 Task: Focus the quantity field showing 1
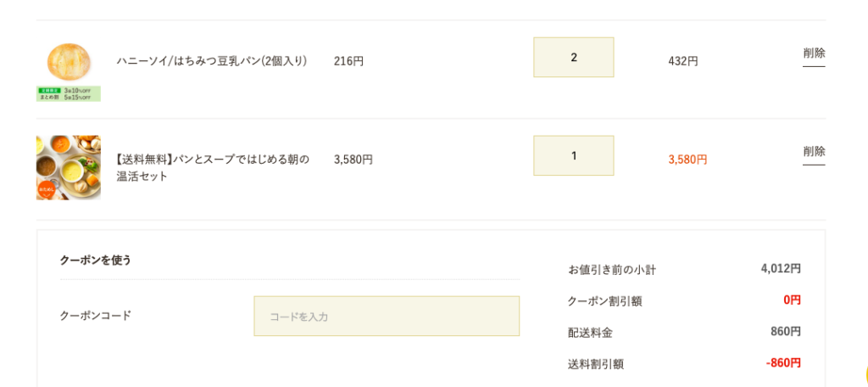click(574, 155)
